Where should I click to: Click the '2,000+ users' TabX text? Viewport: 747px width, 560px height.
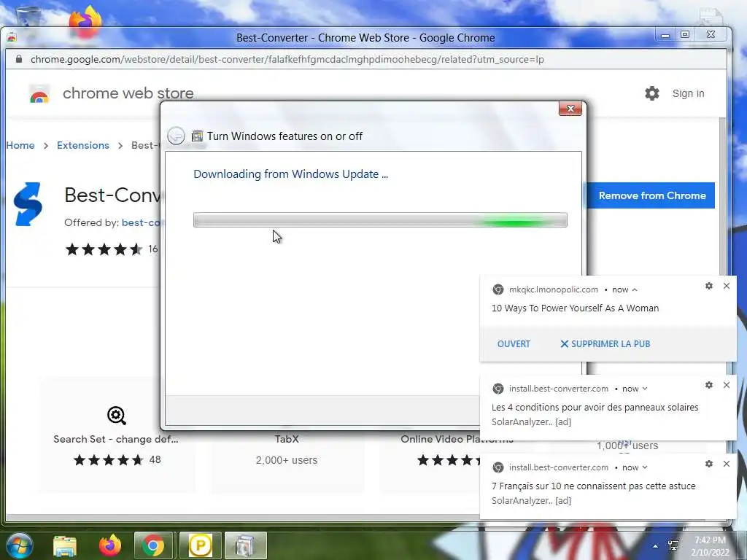(x=286, y=460)
